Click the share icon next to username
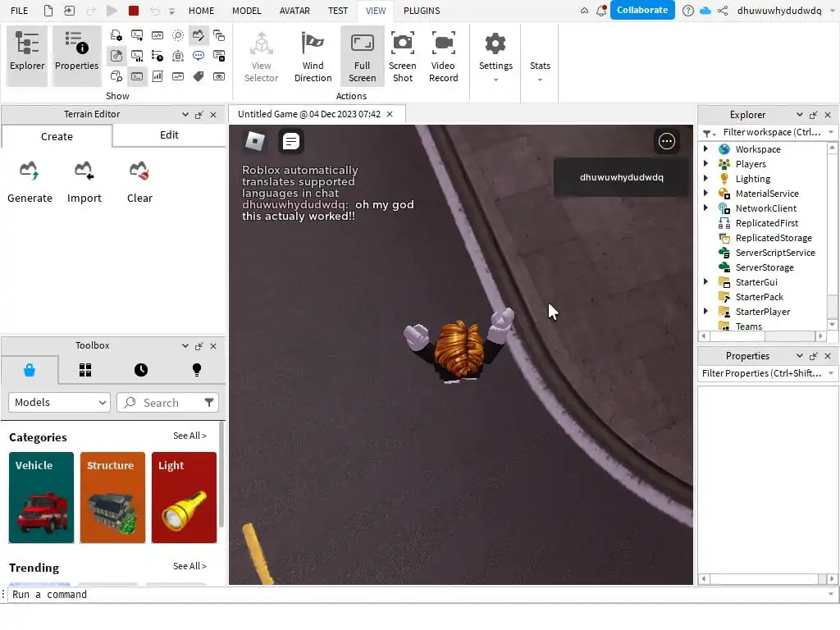Image resolution: width=840 pixels, height=630 pixels. [x=723, y=11]
